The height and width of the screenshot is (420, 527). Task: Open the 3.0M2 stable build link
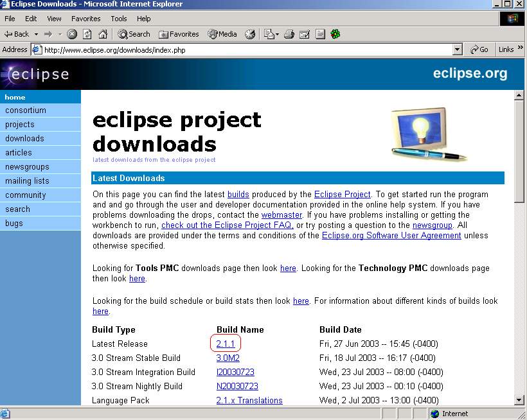pos(228,358)
